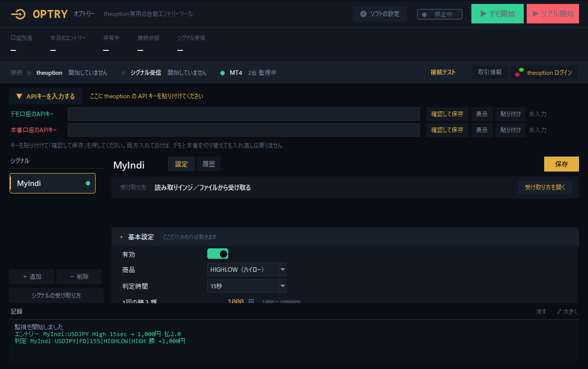Start real trading with リアル開始

tap(553, 14)
